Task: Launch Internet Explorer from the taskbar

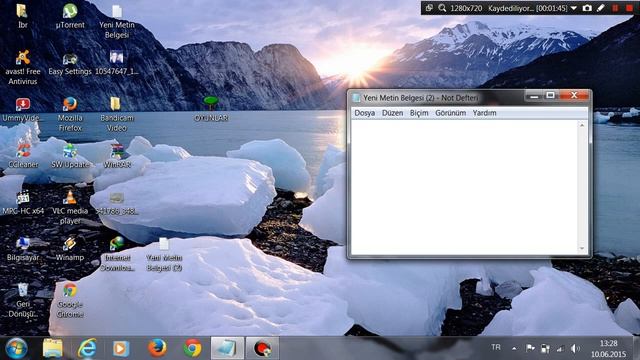Action: 87,349
